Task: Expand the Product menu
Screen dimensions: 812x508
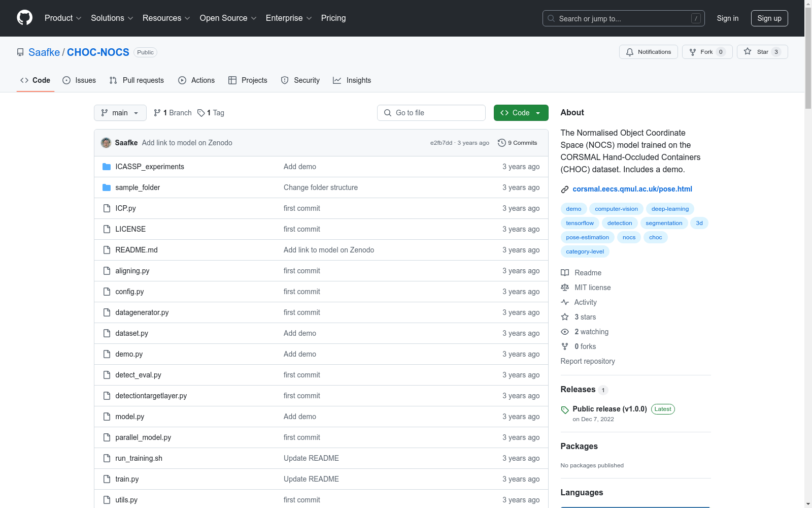Action: (63, 18)
